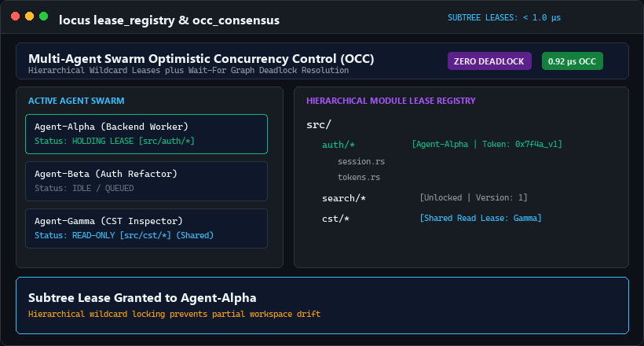Click the HIERARCHICAL MODULE LEASE REGISTRY heading

coord(390,101)
